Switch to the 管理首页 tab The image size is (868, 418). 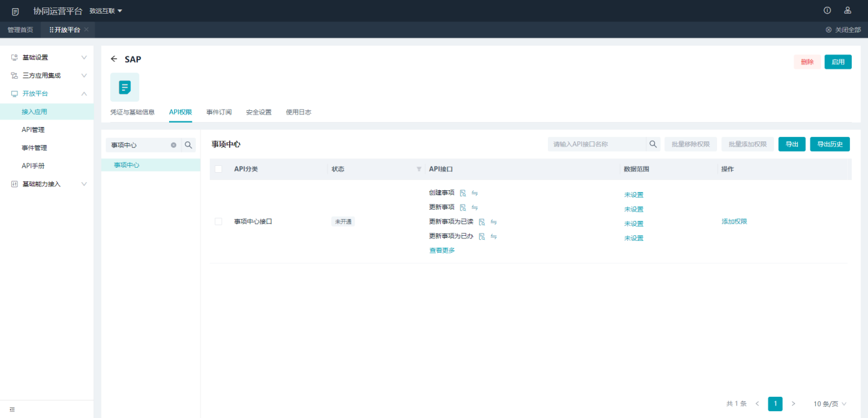[20, 30]
